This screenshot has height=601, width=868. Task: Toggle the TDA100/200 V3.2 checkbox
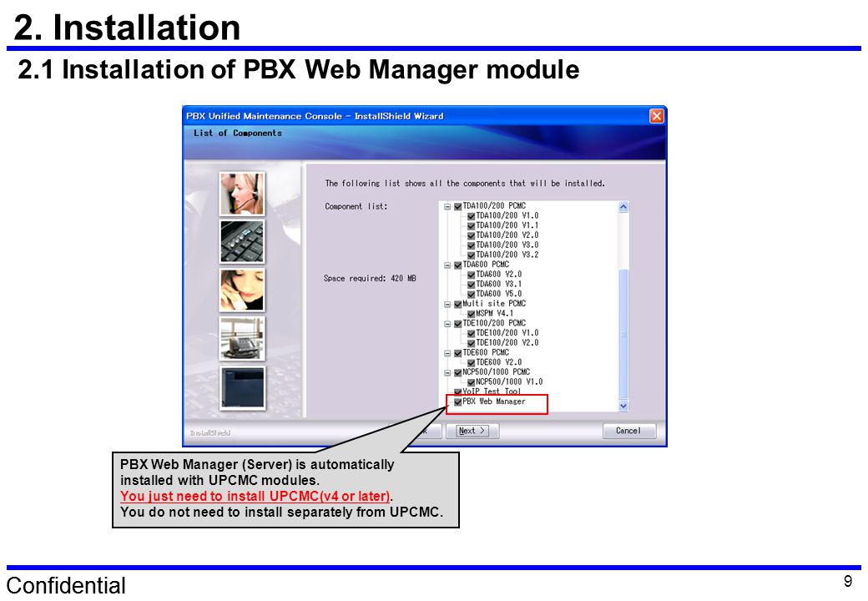[x=471, y=255]
